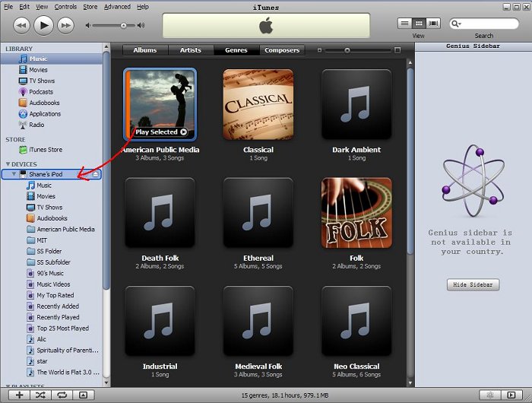Image resolution: width=532 pixels, height=403 pixels.
Task: Switch to the Albums tab
Action: pyautogui.click(x=145, y=50)
